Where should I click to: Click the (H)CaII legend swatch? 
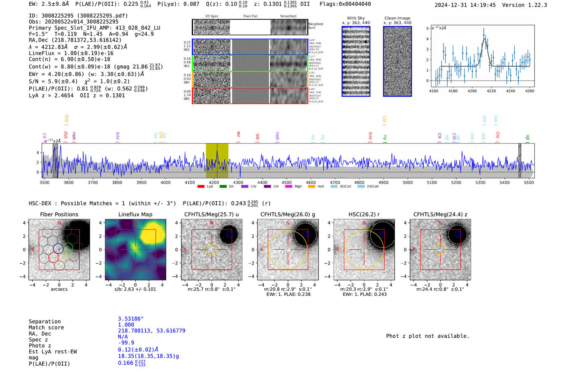(361, 186)
